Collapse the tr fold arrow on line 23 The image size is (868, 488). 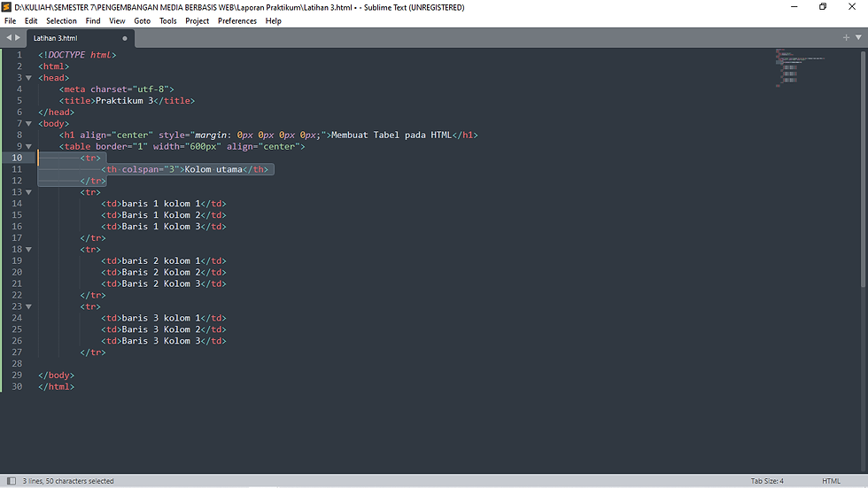(28, 306)
